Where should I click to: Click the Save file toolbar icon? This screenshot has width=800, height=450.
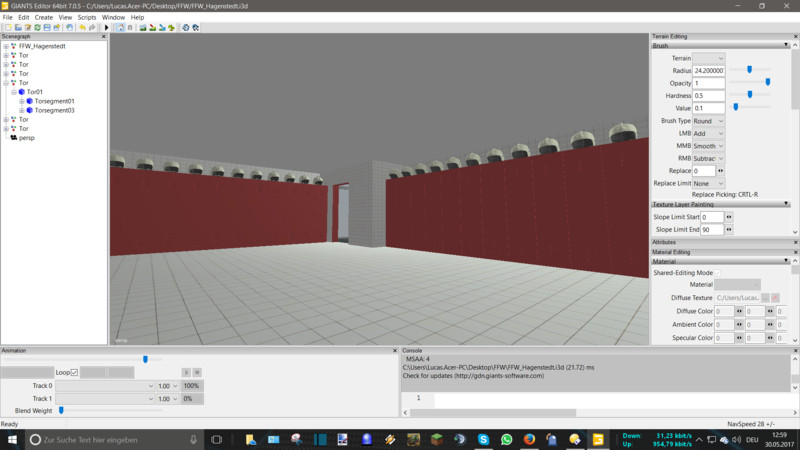click(46, 27)
